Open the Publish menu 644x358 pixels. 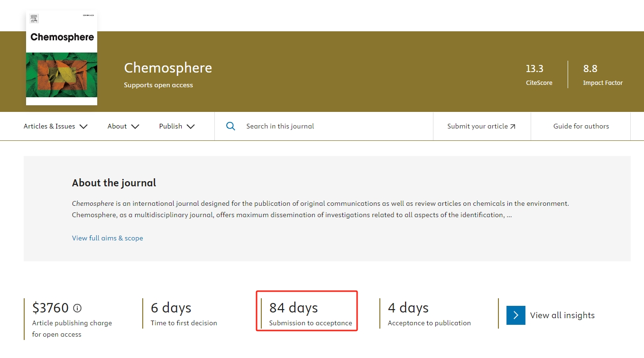coord(177,126)
